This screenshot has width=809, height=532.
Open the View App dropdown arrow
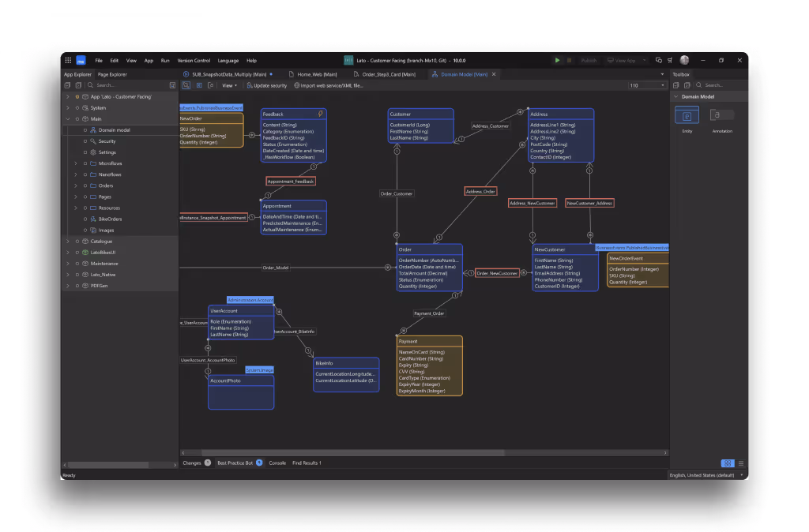tap(644, 60)
